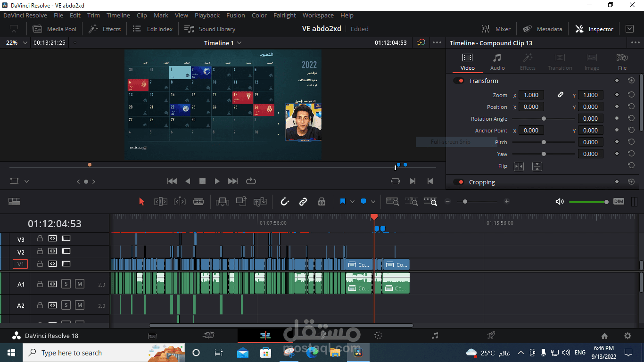Open the Fairlight page music note icon
Screen dimensions: 644x362
tap(435, 336)
